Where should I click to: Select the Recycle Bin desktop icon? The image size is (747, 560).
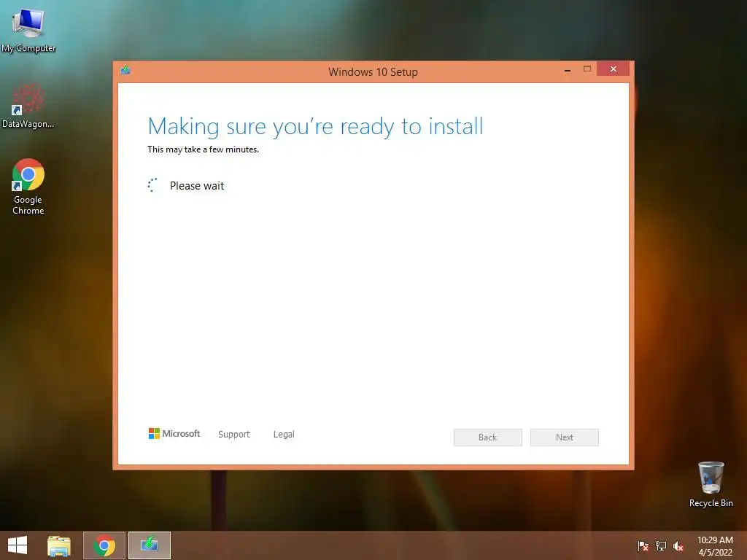(711, 484)
